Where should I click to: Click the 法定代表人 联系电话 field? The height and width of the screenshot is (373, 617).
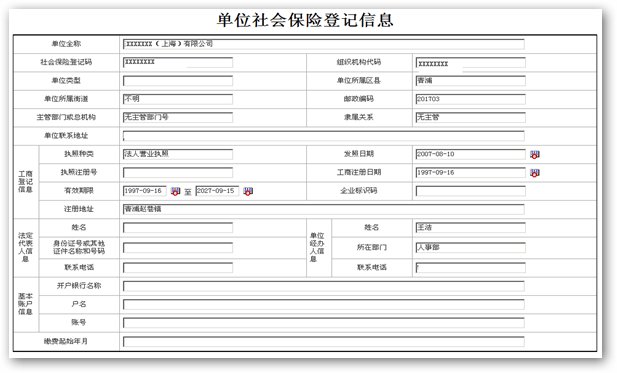pyautogui.click(x=178, y=268)
